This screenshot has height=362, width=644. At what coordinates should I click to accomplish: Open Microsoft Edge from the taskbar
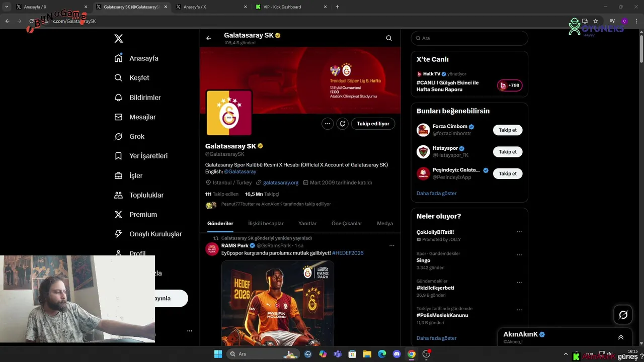382,354
